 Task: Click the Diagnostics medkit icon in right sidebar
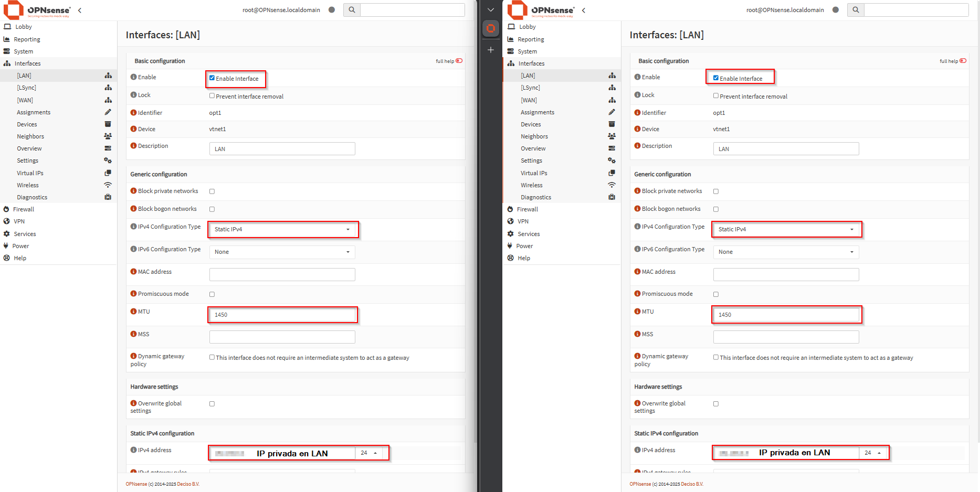click(x=612, y=197)
